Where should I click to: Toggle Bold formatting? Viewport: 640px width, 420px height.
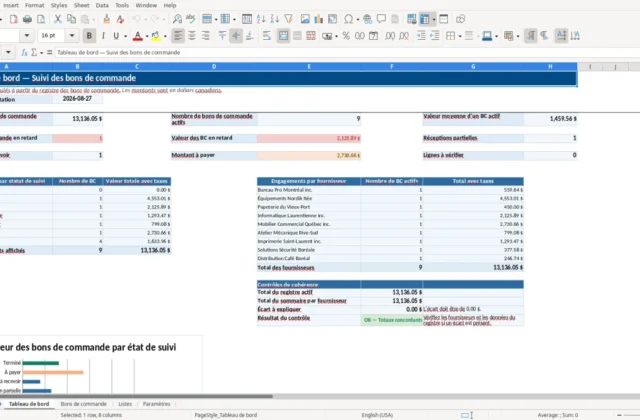(89, 36)
